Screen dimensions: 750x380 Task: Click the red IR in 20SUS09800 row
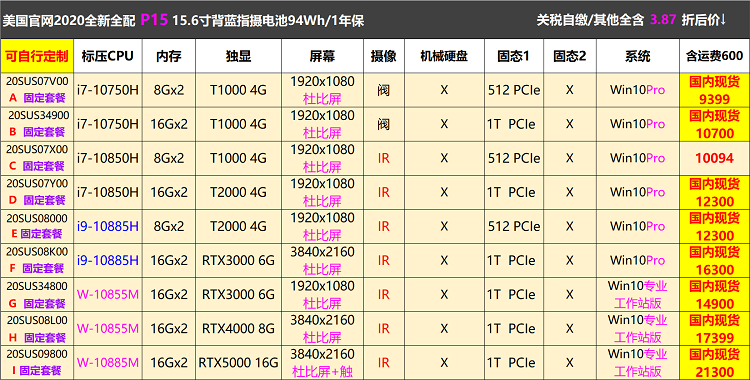[x=384, y=363]
